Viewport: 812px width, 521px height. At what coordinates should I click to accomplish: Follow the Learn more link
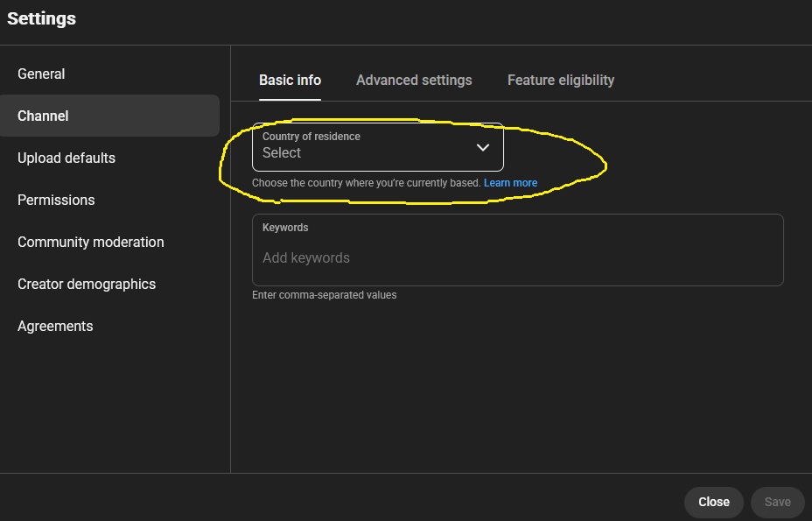(x=510, y=183)
